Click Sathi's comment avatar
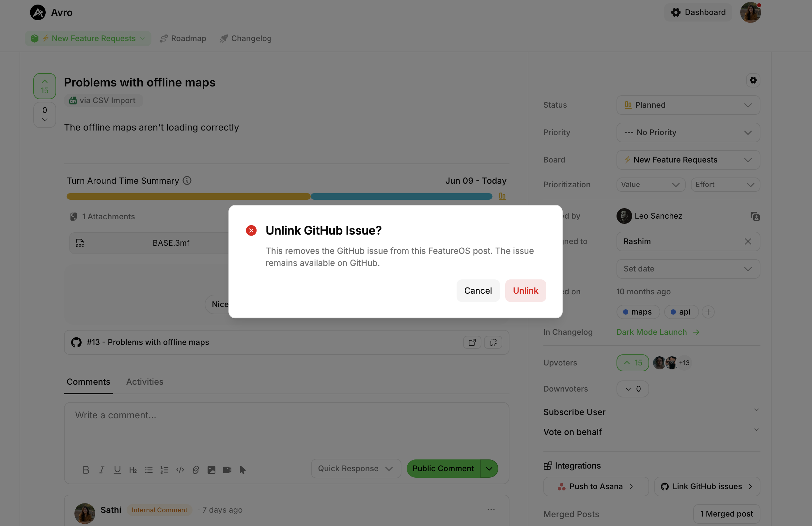Screen dimensions: 812x526 click(x=85, y=513)
